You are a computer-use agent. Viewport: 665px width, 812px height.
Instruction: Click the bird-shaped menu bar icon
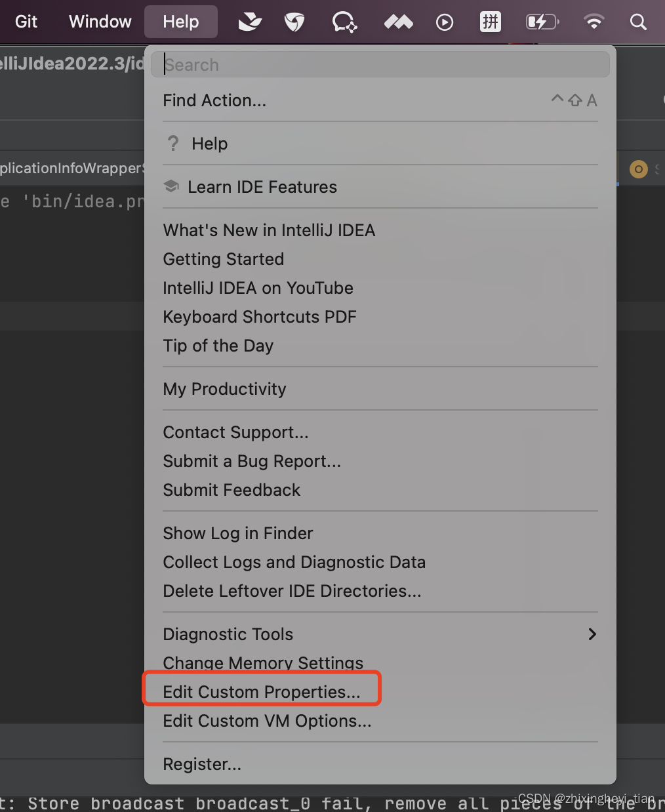click(x=250, y=22)
